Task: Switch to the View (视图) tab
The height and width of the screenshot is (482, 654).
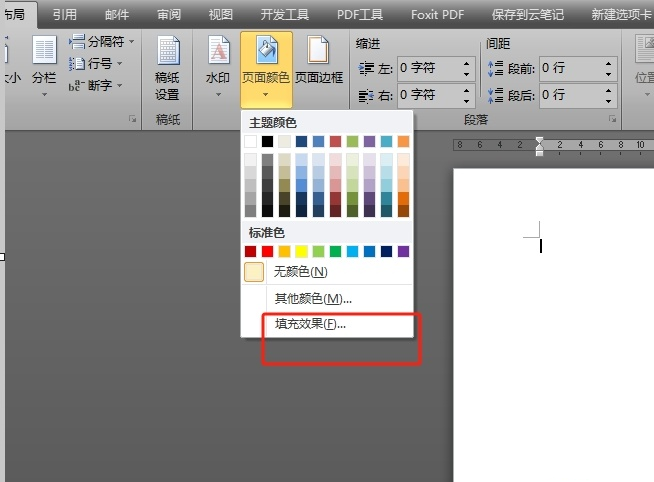Action: pyautogui.click(x=221, y=15)
